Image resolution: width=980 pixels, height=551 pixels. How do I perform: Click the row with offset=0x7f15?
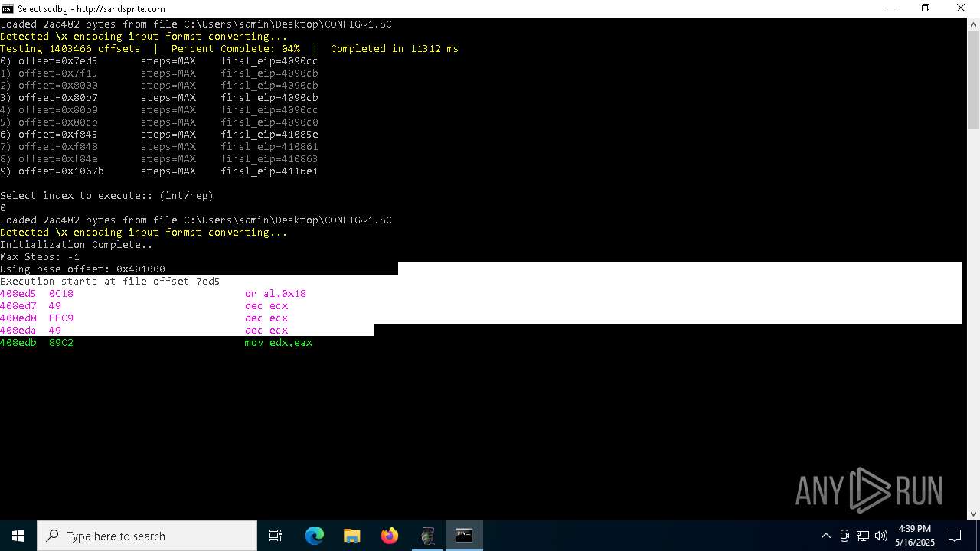[x=159, y=73]
